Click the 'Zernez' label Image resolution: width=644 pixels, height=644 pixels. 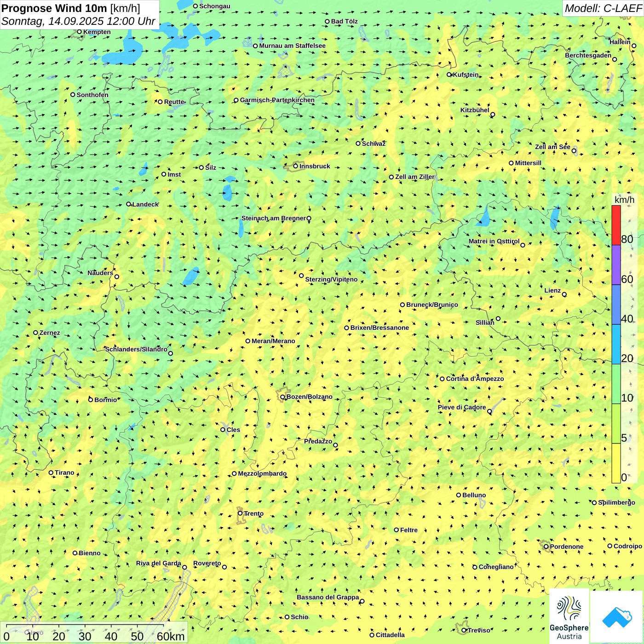click(50, 333)
